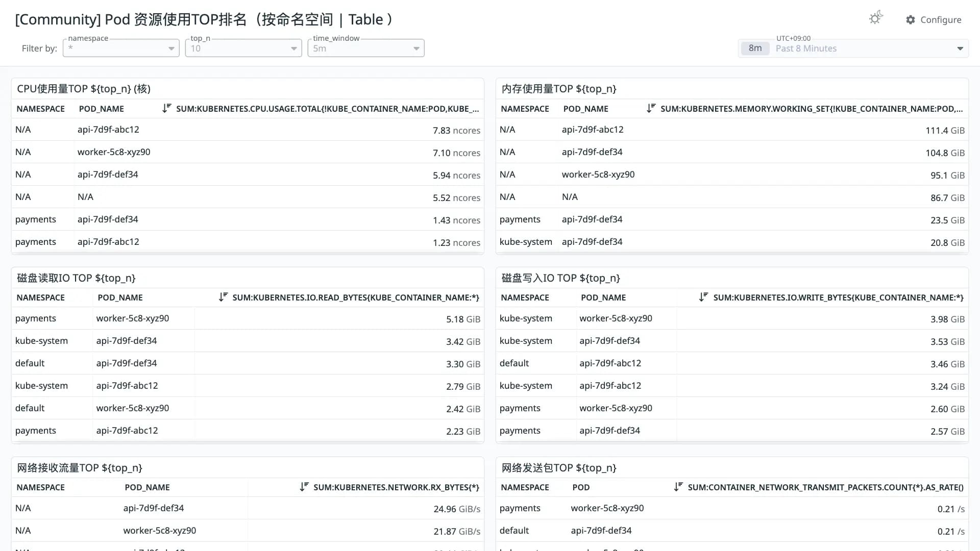The width and height of the screenshot is (980, 551).
Task: Click sort icon beside NETWORK.RX_BYTES column
Action: pyautogui.click(x=304, y=487)
